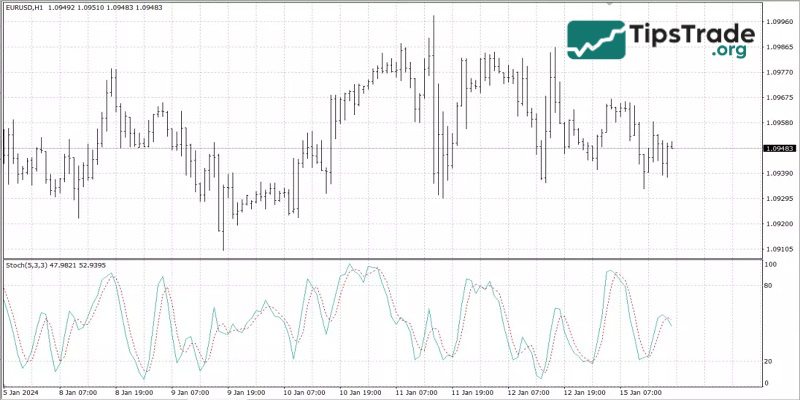Select the 5 Jan 2024 date label

pos(23,393)
